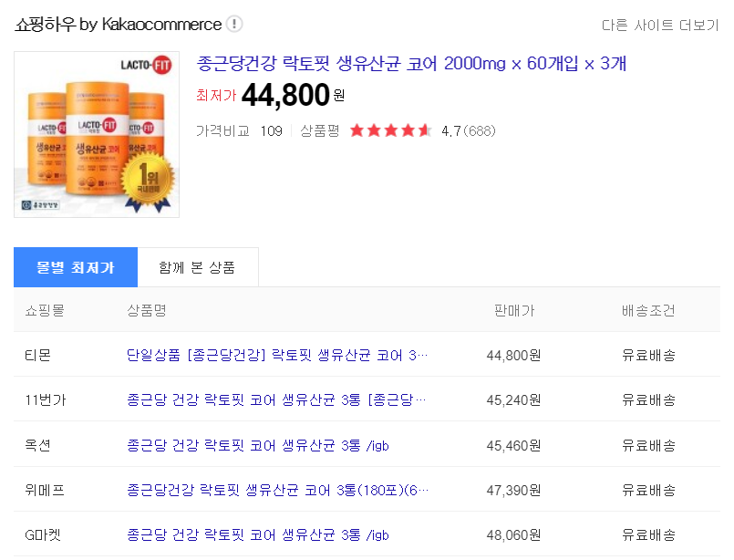Click the 47,390원 price
The image size is (734, 560).
pyautogui.click(x=513, y=491)
